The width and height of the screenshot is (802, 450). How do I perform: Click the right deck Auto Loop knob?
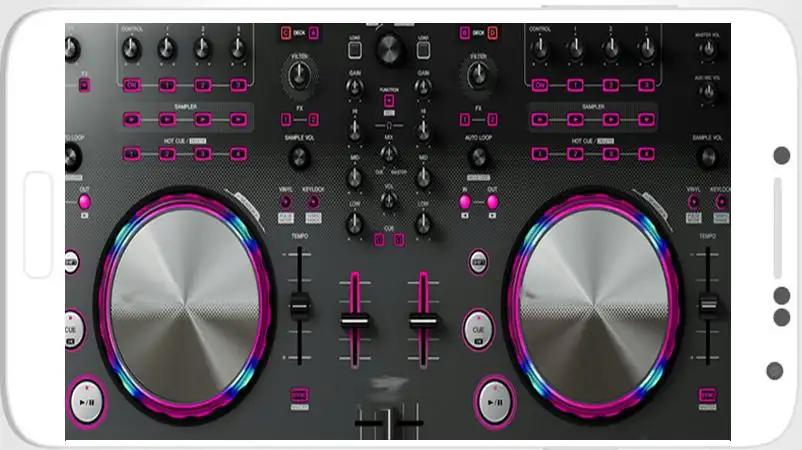[x=478, y=158]
